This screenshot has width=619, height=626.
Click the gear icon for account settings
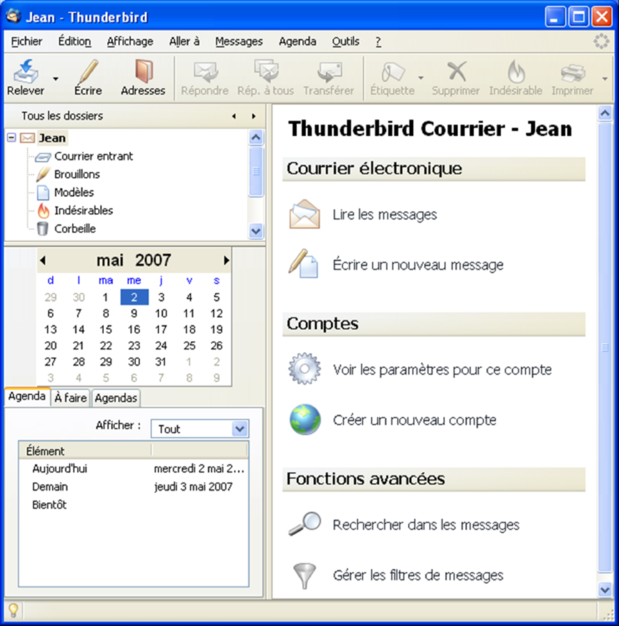(305, 369)
